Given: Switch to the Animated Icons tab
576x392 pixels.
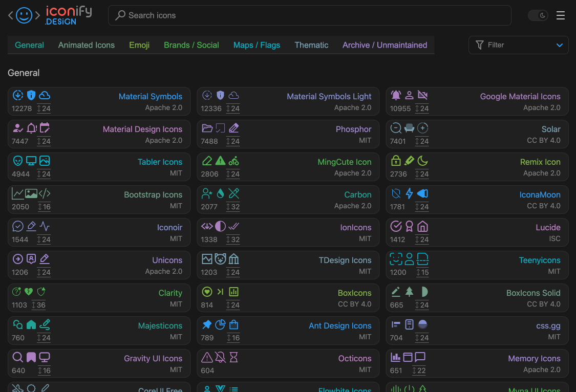Looking at the screenshot, I should [87, 45].
